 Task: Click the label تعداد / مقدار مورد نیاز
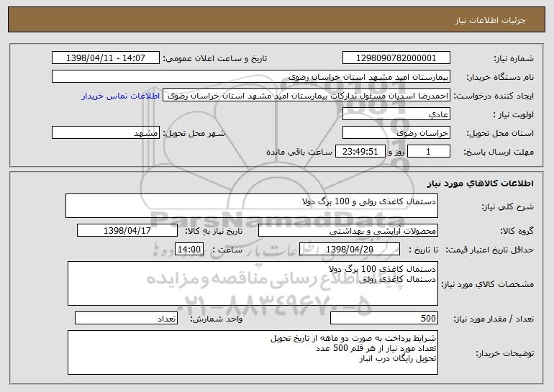pyautogui.click(x=494, y=319)
